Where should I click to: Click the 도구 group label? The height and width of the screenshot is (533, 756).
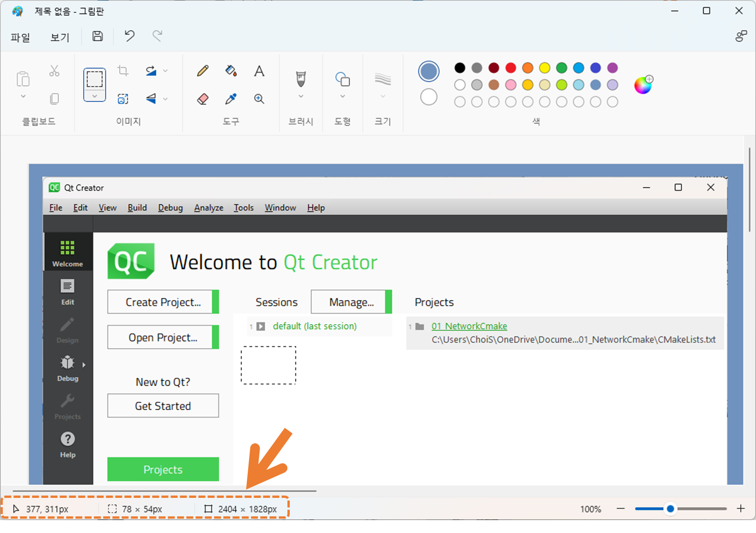coord(231,121)
